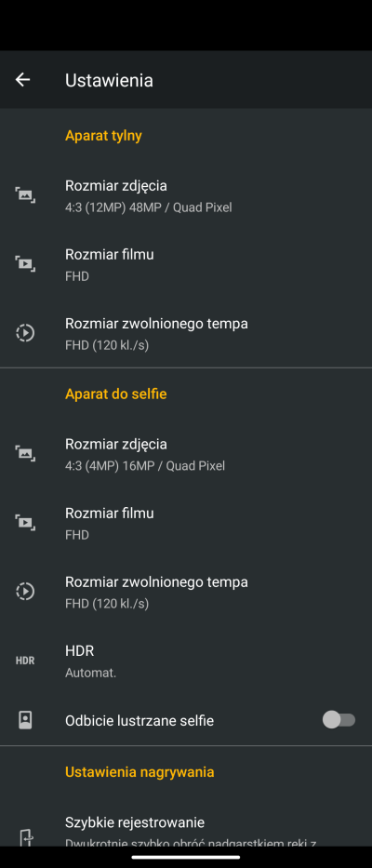Image resolution: width=372 pixels, height=868 pixels.
Task: Tap the bottom navigation gesture bar
Action: (186, 857)
